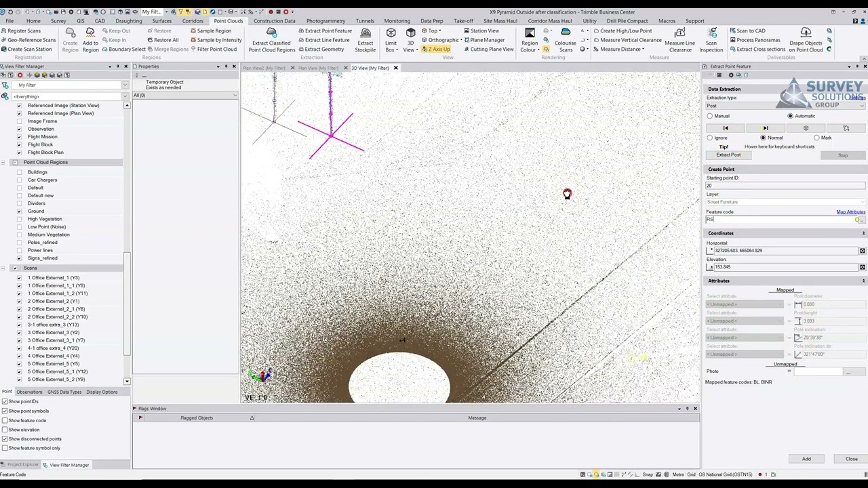Open Measure Distance dropdown arrow
The height and width of the screenshot is (488, 868).
[643, 49]
